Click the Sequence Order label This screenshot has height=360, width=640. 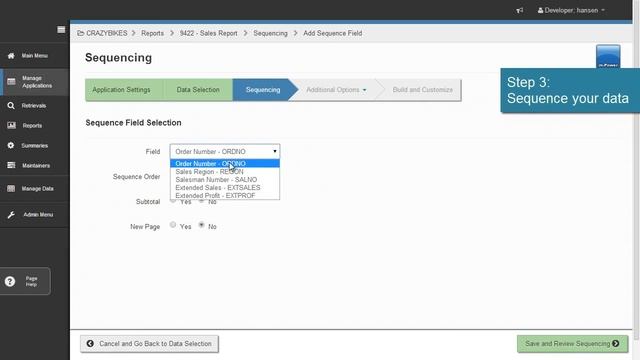[136, 177]
